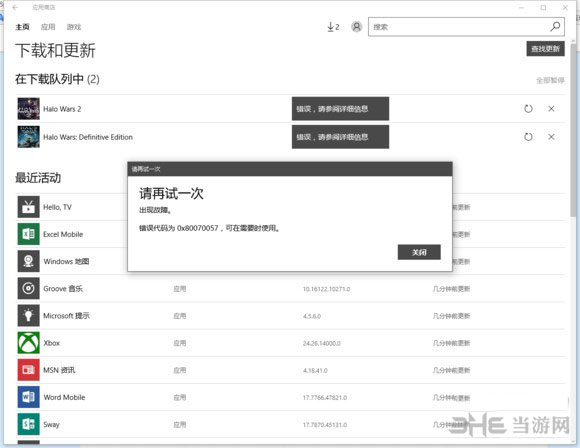Open Halo Wars: Definitive Edition thumbnail
Screen dimensions: 580x448
coord(28,137)
